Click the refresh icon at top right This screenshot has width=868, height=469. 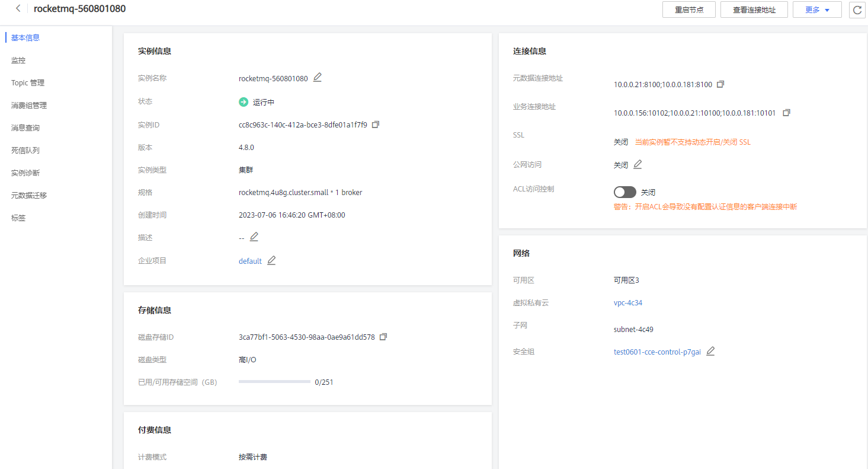tap(857, 10)
